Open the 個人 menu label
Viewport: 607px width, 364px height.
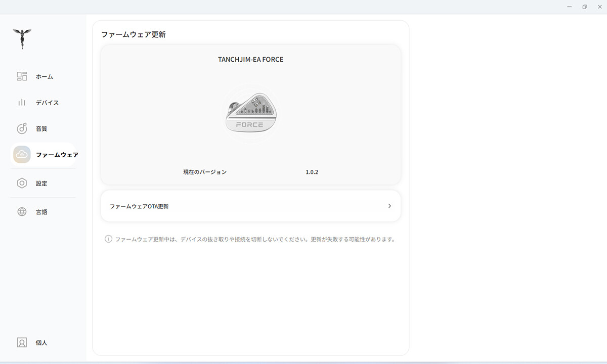[41, 343]
